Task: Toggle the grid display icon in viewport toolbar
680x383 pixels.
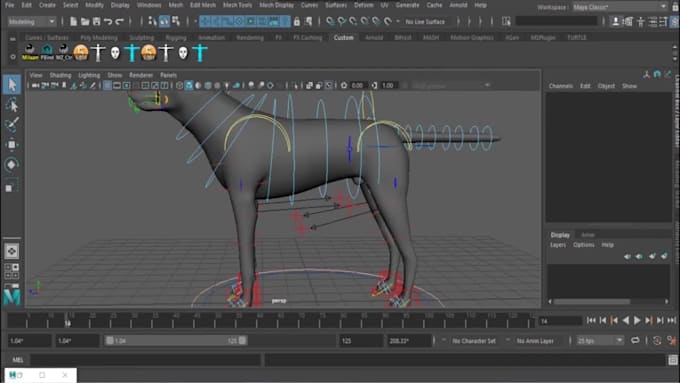Action: [x=108, y=85]
